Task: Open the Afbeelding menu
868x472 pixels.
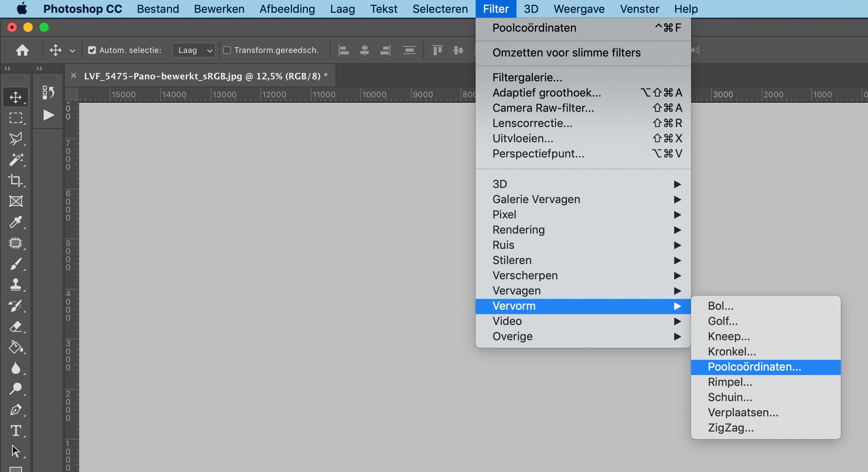Action: pos(287,9)
